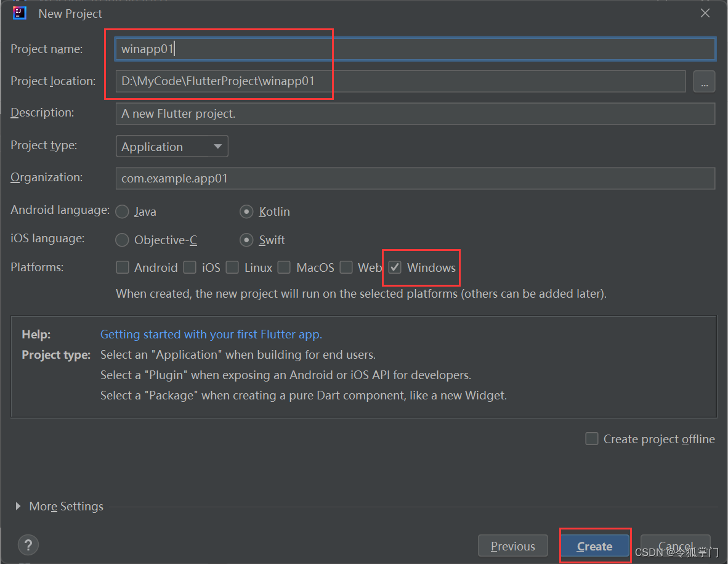Open the help question mark button
728x564 pixels.
point(28,545)
